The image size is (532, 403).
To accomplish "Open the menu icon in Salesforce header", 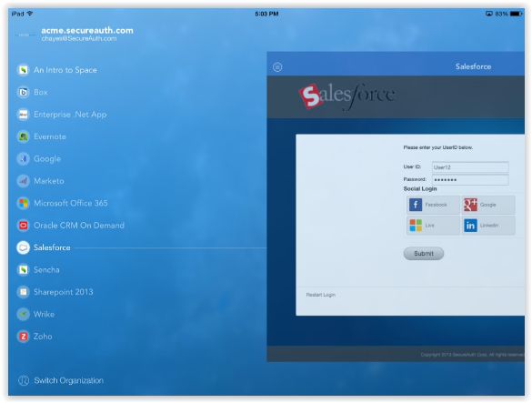I will point(277,67).
